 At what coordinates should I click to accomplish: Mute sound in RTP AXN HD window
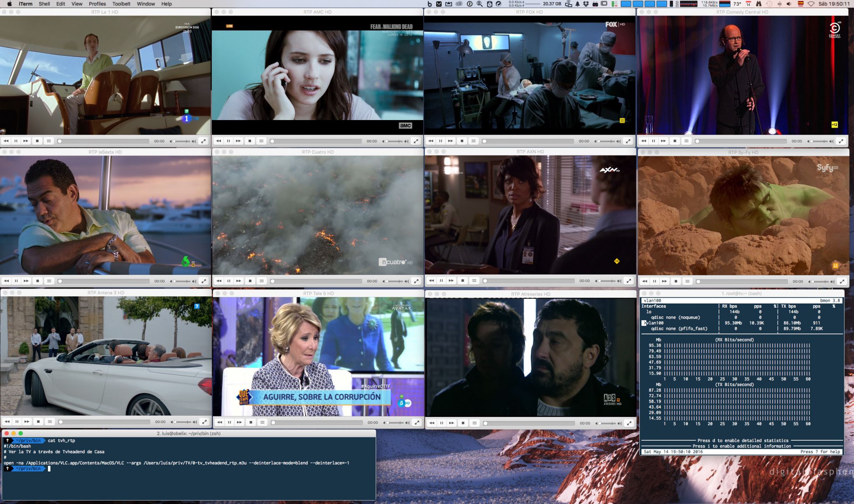596,281
